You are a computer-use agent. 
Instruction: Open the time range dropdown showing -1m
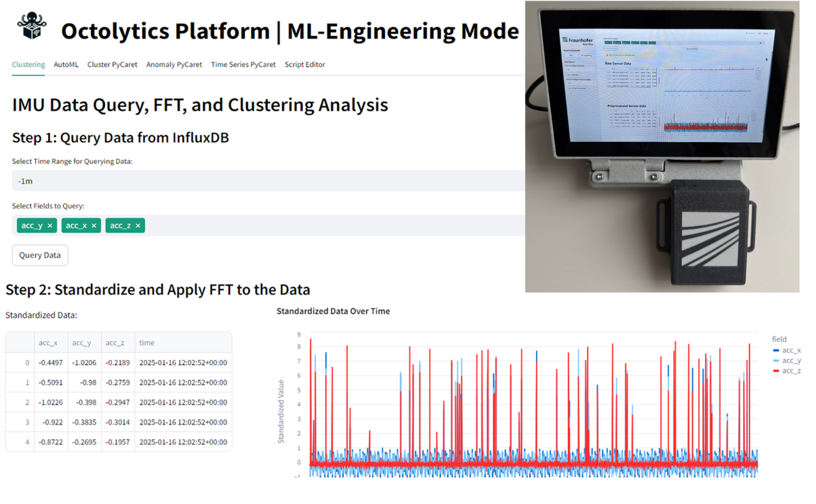click(x=266, y=181)
